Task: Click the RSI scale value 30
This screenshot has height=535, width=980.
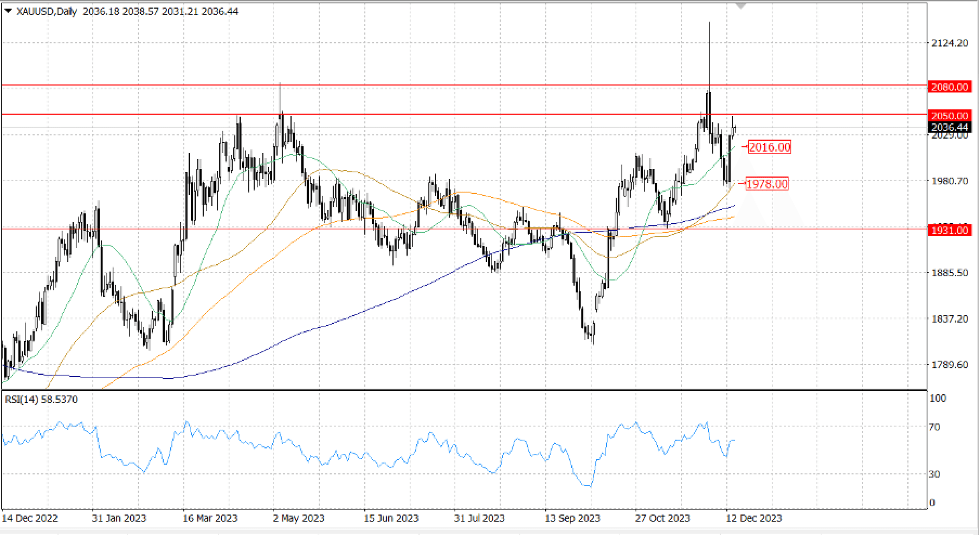Action: [934, 474]
